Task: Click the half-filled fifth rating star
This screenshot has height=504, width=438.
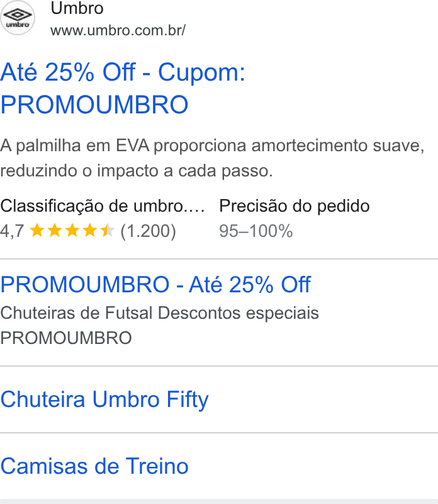Action: click(x=107, y=231)
